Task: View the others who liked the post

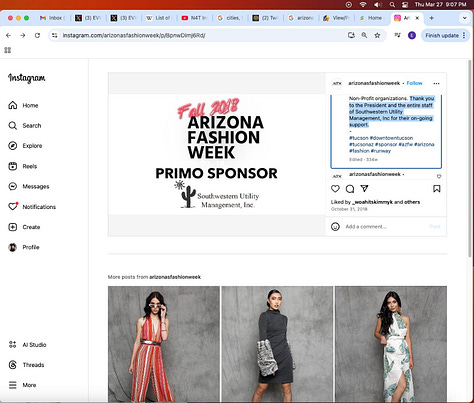Action: tap(412, 202)
